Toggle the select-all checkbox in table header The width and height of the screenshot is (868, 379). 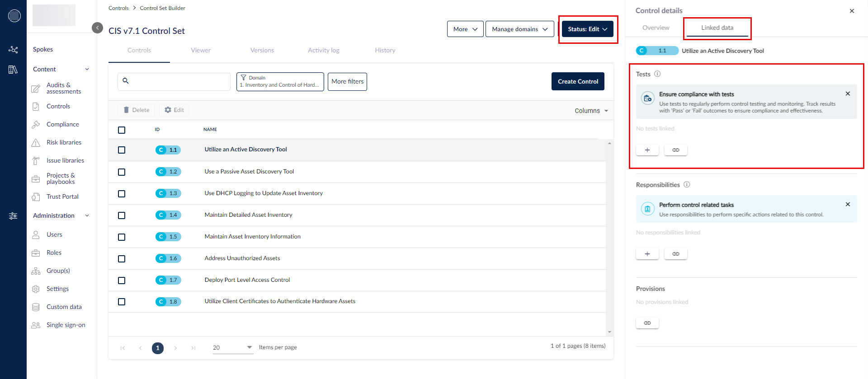pyautogui.click(x=122, y=130)
